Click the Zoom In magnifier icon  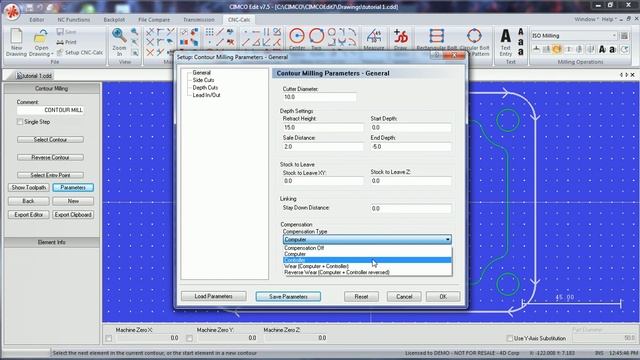point(119,36)
